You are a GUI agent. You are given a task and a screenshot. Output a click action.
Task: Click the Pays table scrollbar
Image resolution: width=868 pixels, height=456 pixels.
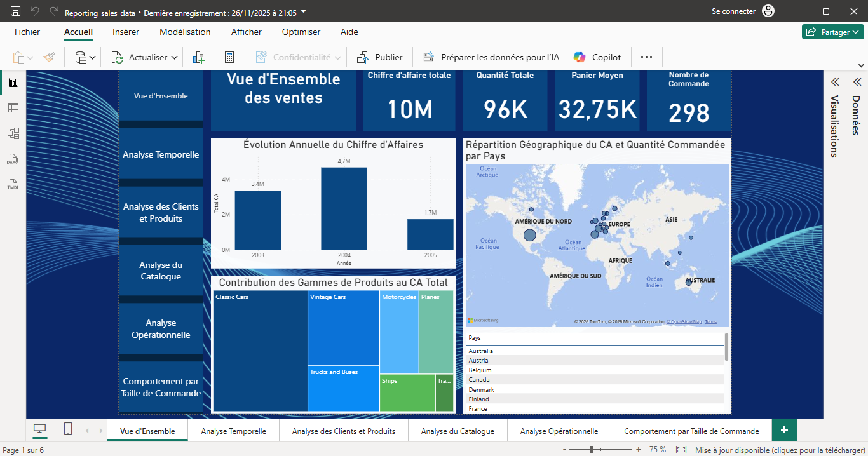[x=726, y=347]
